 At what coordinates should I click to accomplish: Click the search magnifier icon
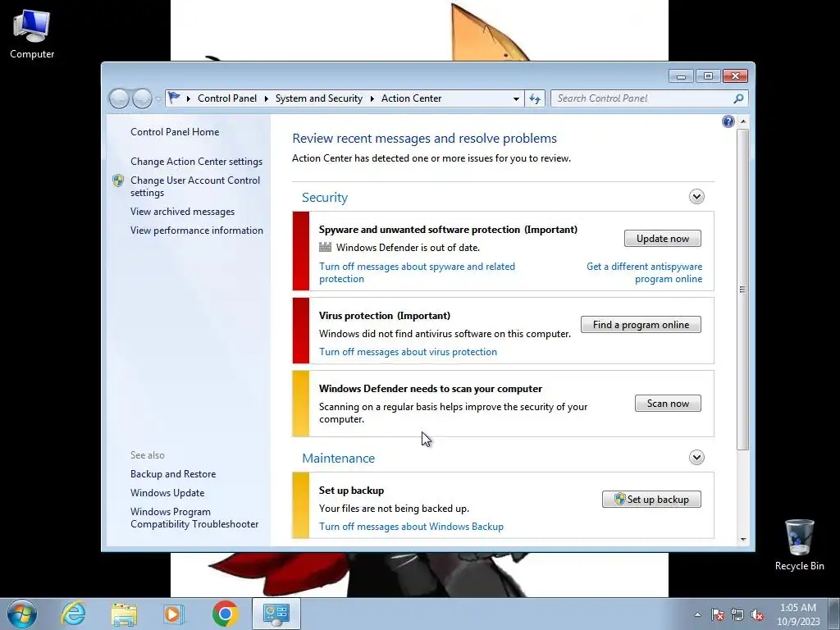pos(738,98)
